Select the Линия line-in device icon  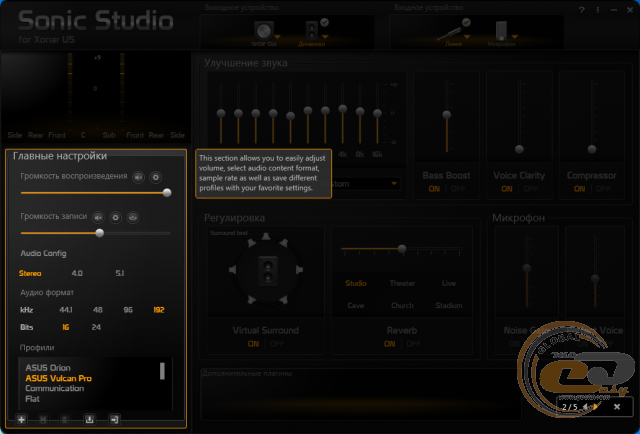click(x=450, y=32)
